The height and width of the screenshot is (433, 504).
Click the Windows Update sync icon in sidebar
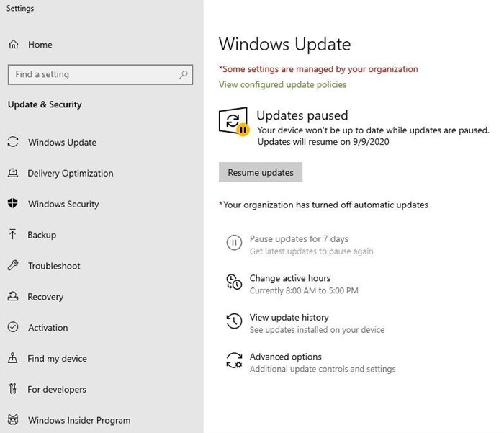pyautogui.click(x=13, y=142)
